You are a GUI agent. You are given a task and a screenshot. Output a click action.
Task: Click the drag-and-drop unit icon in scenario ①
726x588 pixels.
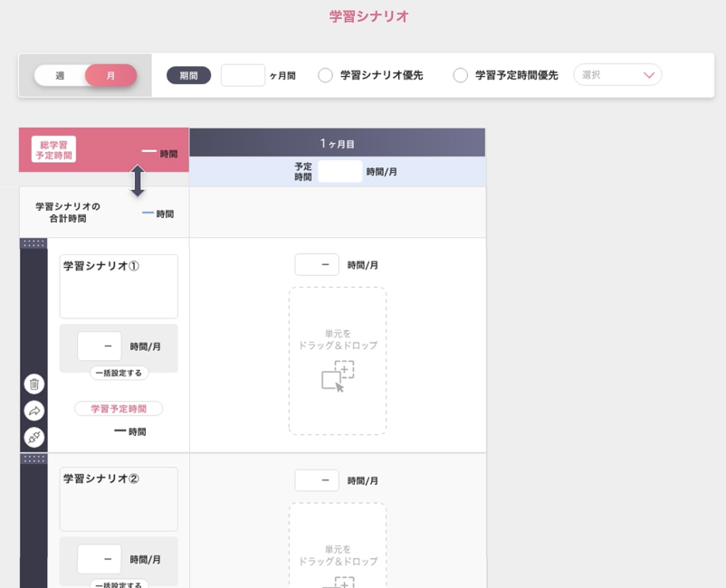(x=338, y=375)
